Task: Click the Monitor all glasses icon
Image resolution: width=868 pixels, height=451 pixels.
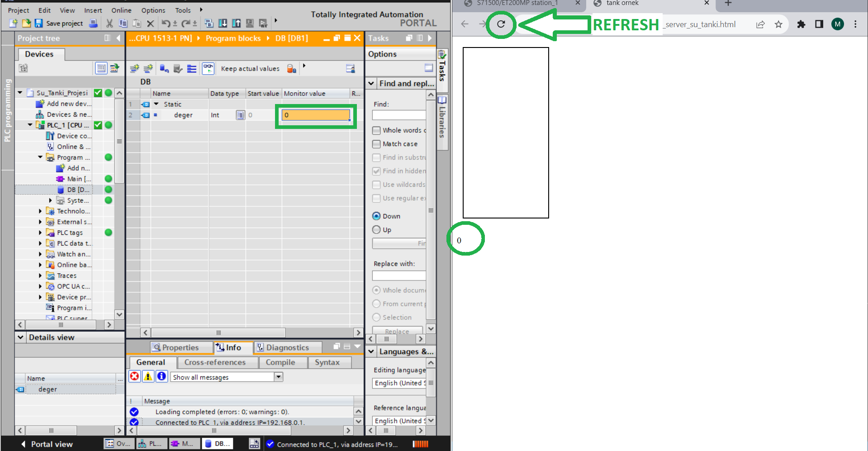Action: 208,68
